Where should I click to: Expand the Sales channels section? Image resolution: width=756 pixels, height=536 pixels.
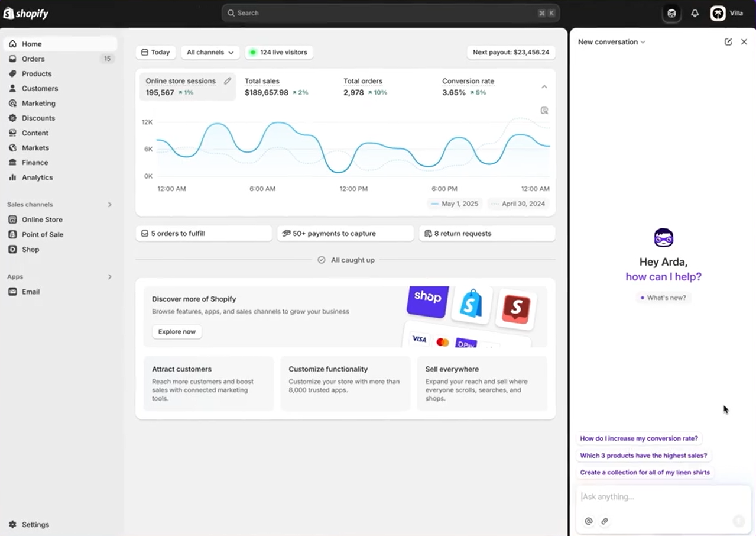click(x=109, y=204)
